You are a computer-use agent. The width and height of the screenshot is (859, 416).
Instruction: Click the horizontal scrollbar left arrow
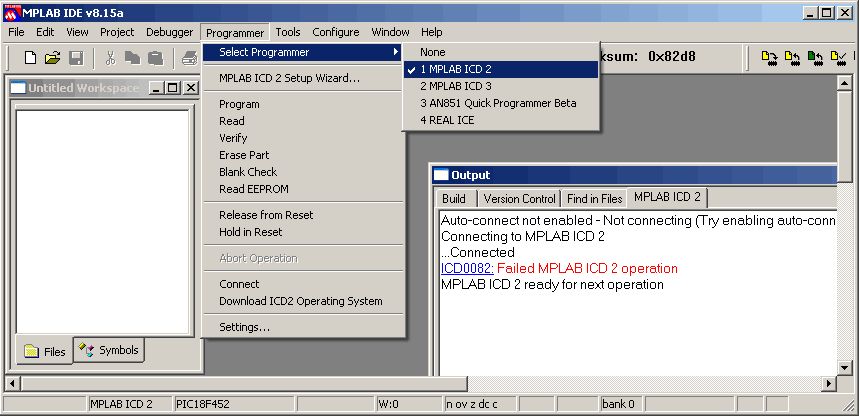click(x=13, y=384)
